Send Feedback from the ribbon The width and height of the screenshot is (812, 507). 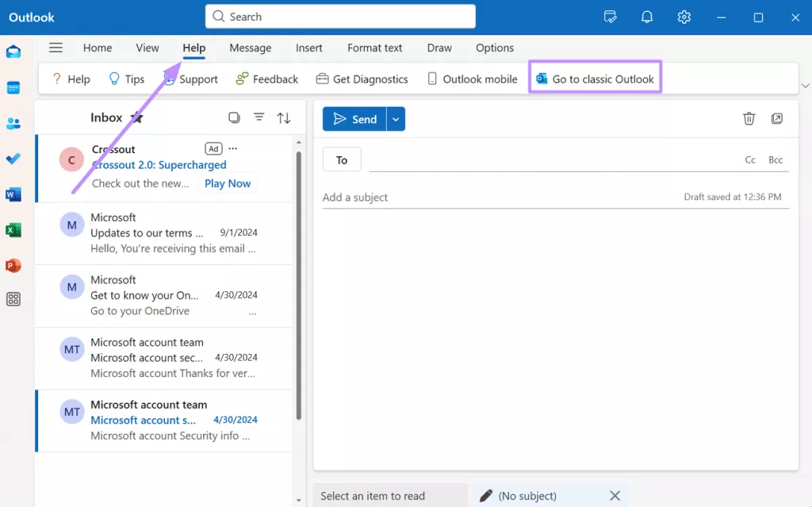point(266,79)
